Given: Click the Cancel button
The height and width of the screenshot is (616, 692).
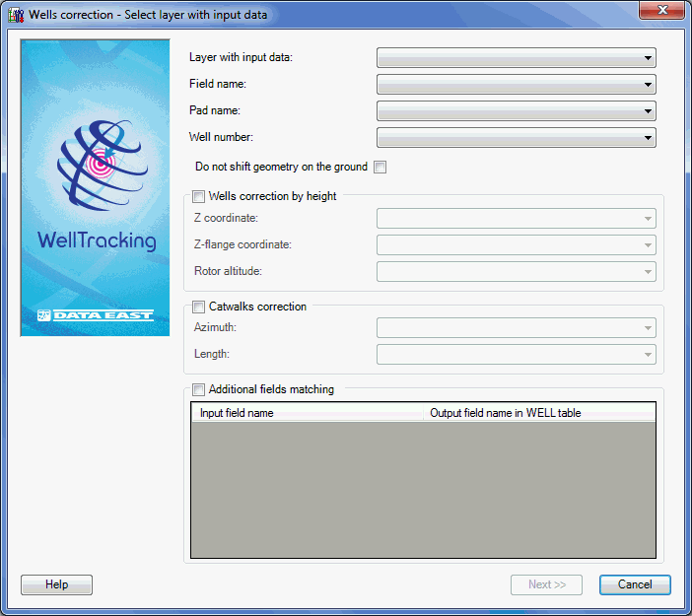Looking at the screenshot, I should coord(635,584).
